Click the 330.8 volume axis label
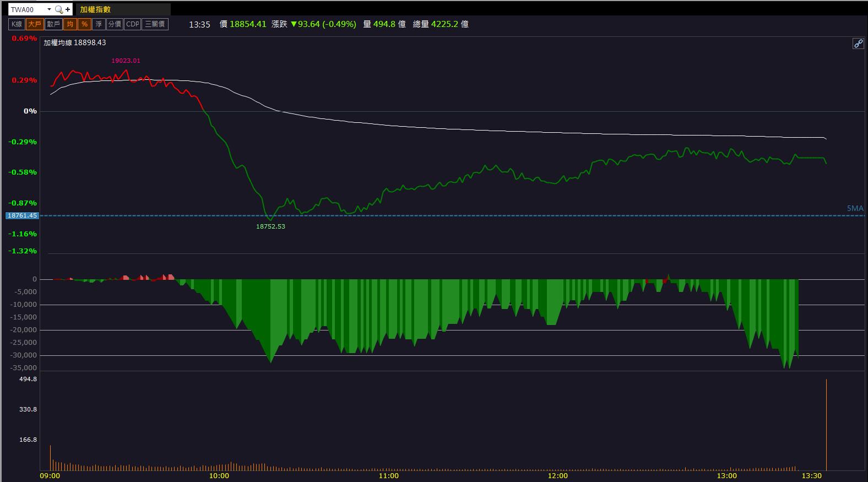 point(28,409)
